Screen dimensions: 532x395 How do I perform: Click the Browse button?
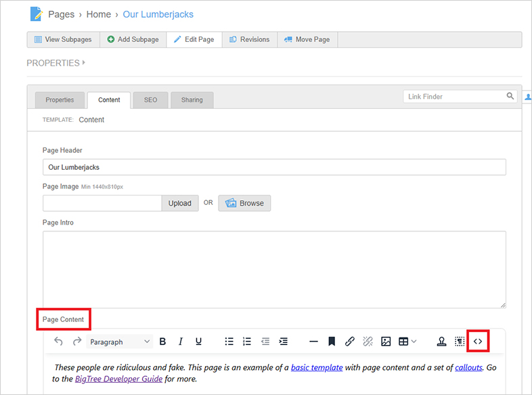(244, 203)
